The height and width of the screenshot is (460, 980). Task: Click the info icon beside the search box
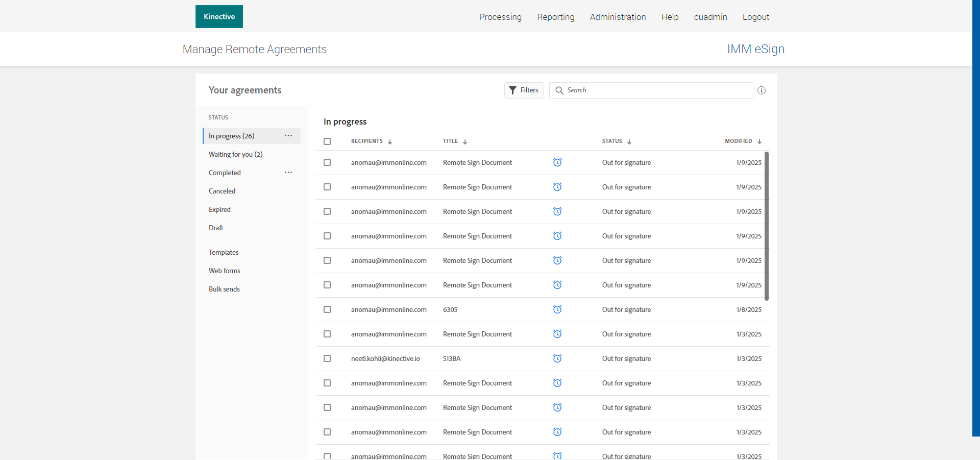tap(761, 90)
